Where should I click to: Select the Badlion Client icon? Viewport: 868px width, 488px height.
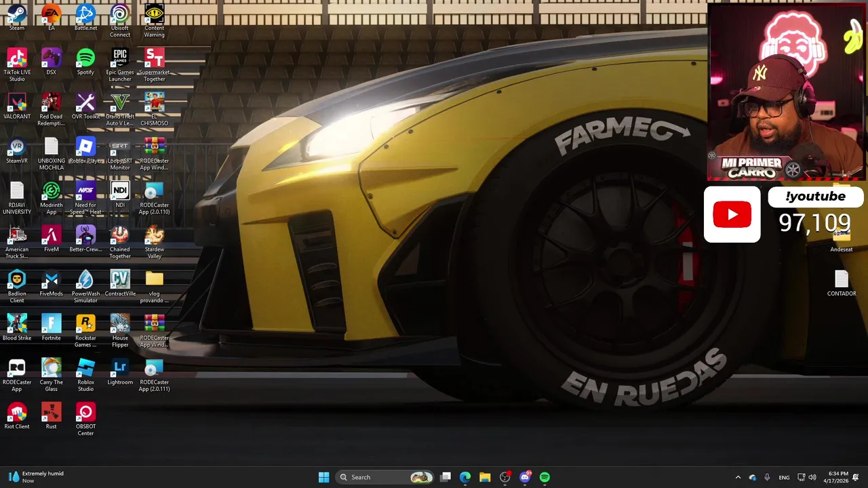pos(17,286)
